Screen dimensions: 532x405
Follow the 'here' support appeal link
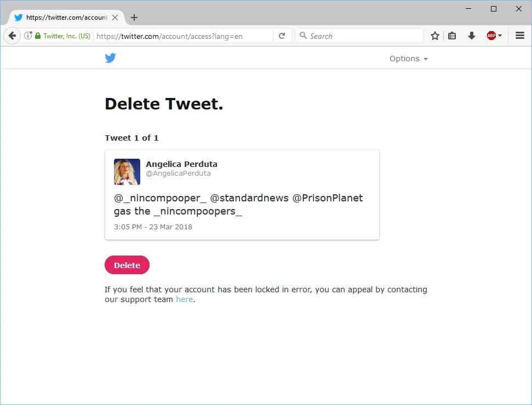tap(184, 299)
